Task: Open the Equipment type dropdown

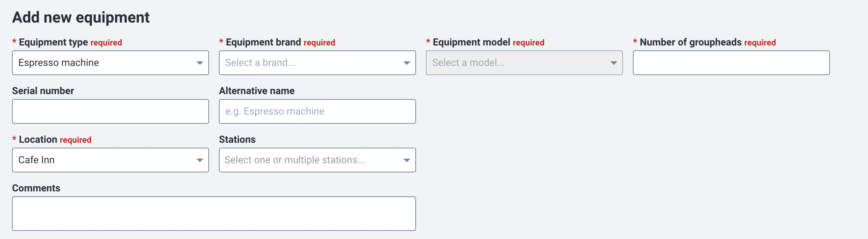Action: pyautogui.click(x=110, y=63)
